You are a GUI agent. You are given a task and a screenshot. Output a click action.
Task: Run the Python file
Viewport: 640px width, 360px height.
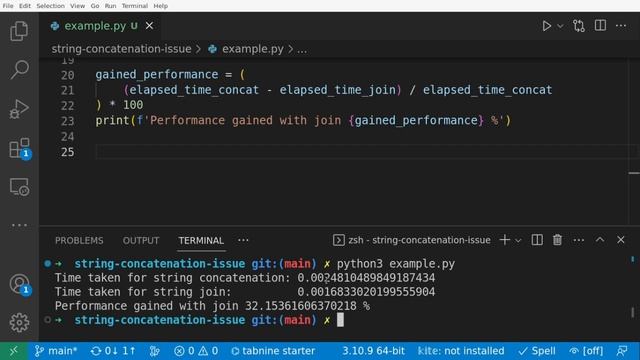click(546, 26)
